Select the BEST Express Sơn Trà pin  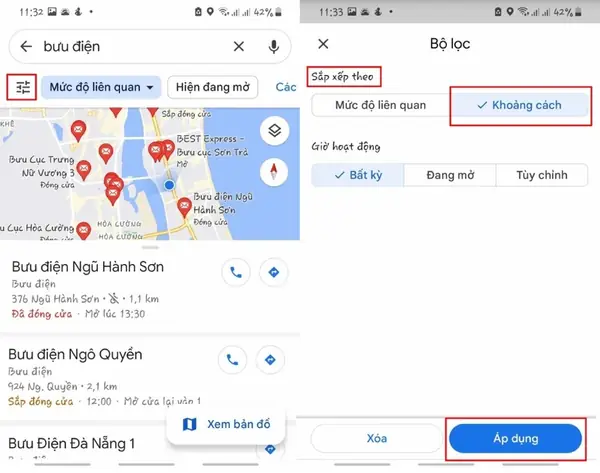click(167, 149)
